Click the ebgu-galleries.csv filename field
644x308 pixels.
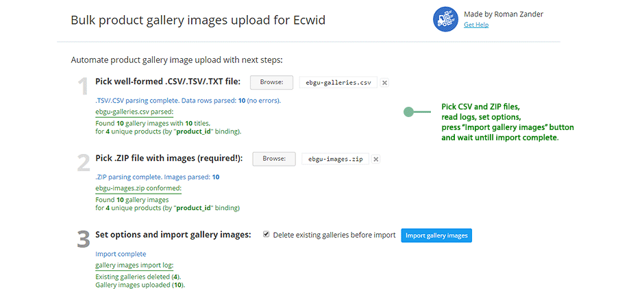[338, 82]
